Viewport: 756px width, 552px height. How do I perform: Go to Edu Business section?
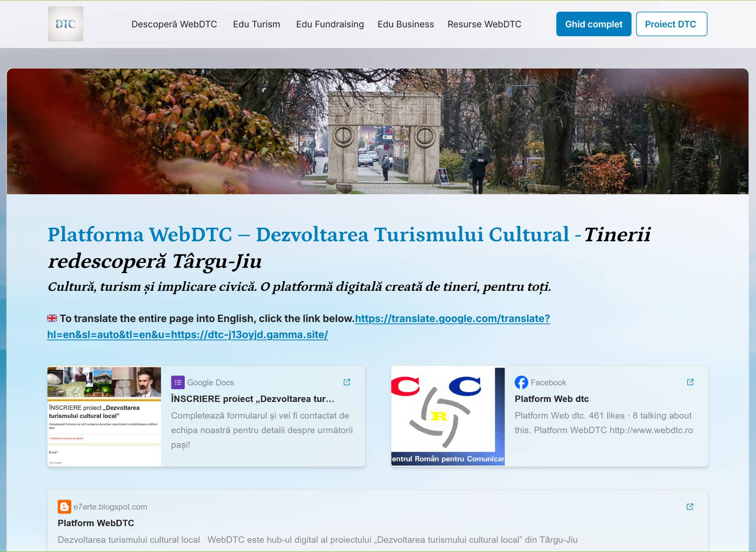pos(406,24)
